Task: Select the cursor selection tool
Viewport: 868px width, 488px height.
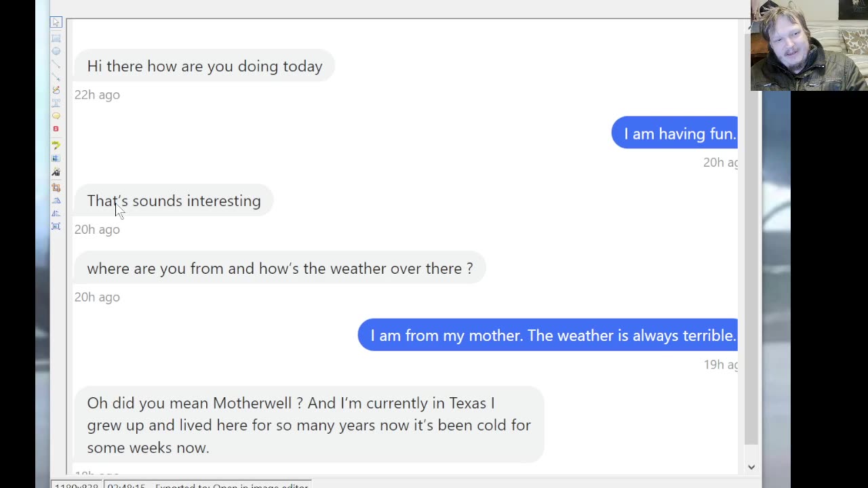Action: pyautogui.click(x=56, y=22)
